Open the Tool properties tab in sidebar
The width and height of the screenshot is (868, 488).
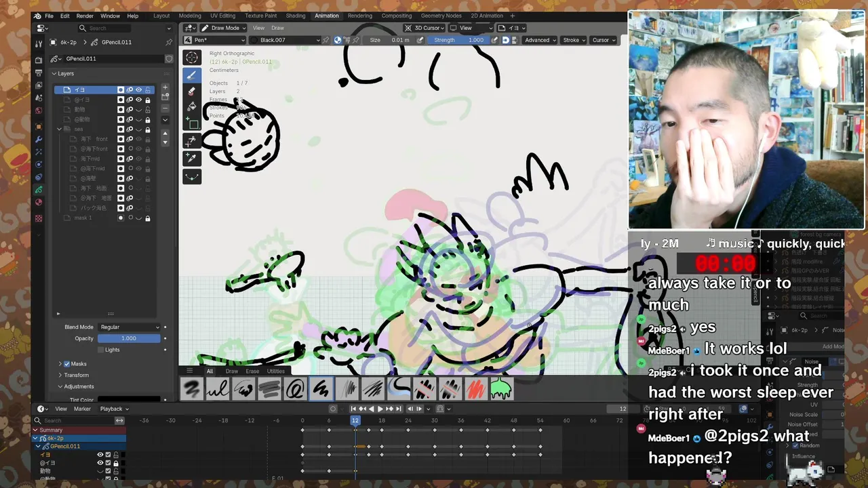coord(39,43)
